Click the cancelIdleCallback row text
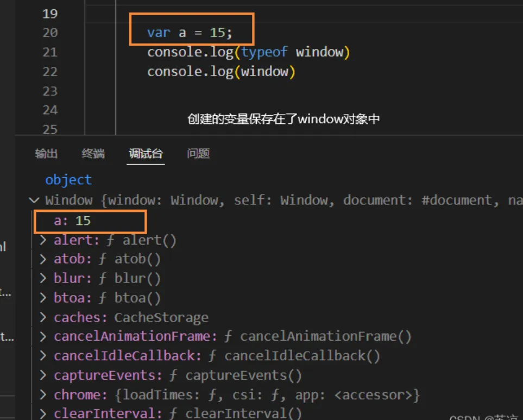This screenshot has width=523, height=420. [x=217, y=356]
